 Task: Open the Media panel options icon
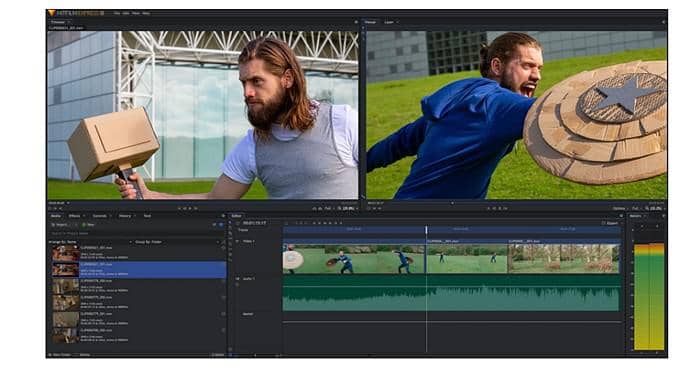pyautogui.click(x=223, y=216)
